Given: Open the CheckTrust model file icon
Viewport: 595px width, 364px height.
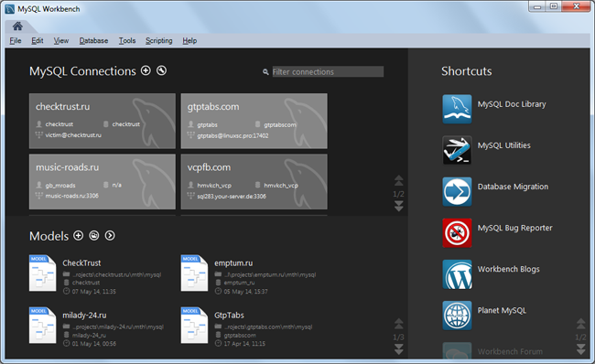Looking at the screenshot, I should click(x=42, y=273).
